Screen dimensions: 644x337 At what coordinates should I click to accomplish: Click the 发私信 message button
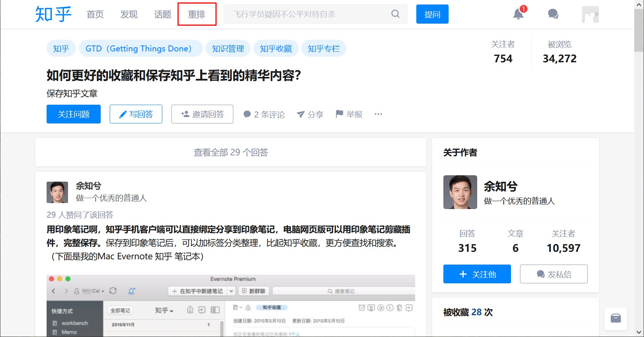coord(554,274)
